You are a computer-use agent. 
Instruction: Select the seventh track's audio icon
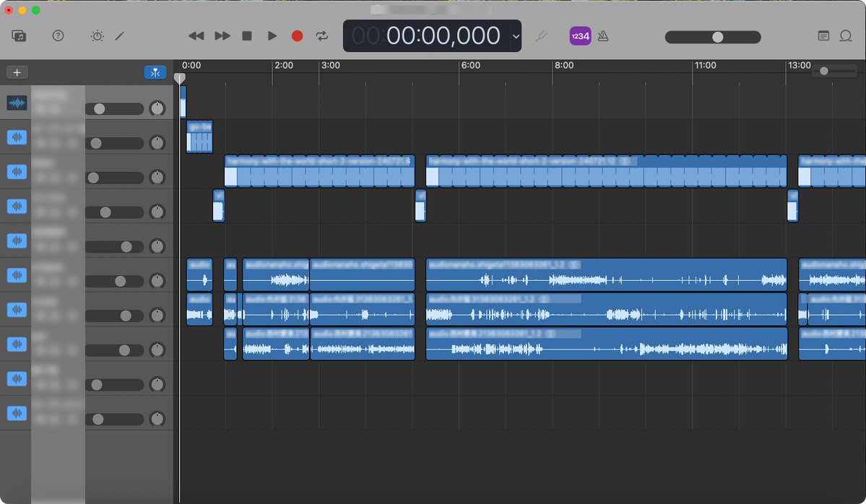pos(17,310)
